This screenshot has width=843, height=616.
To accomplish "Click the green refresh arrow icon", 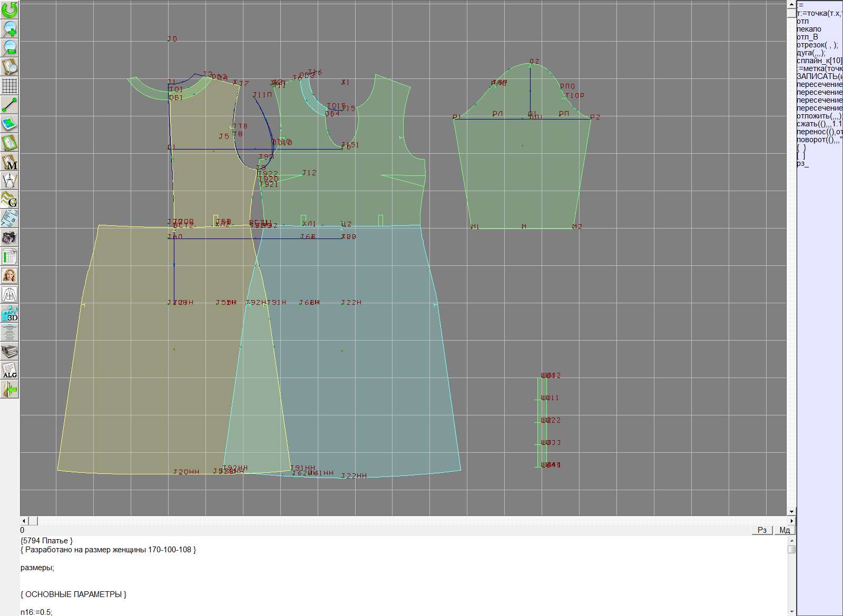I will coord(9,10).
